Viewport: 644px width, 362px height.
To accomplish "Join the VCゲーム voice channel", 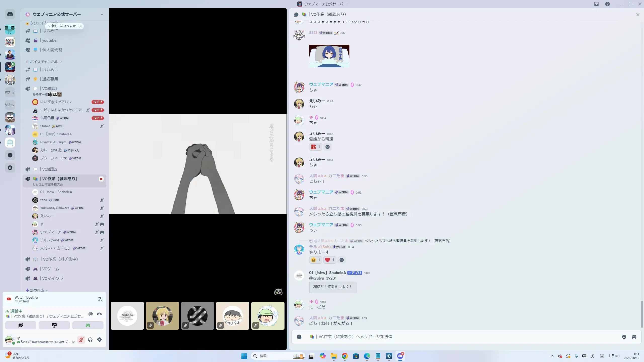I will [x=51, y=269].
